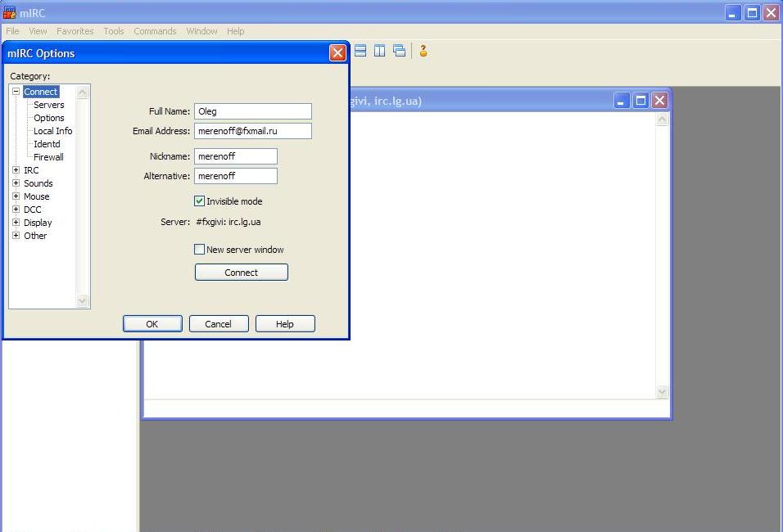Close the fxgivi server window

point(659,101)
